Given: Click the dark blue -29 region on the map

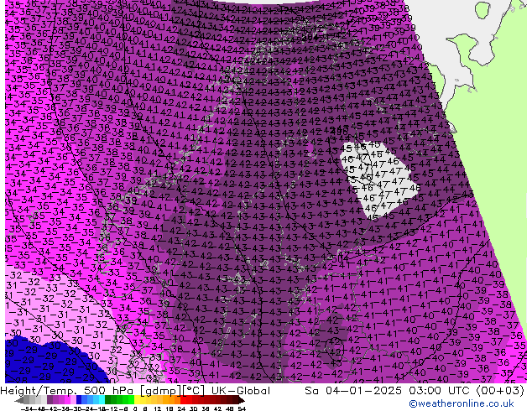Looking at the screenshot, I should (x=51, y=363).
